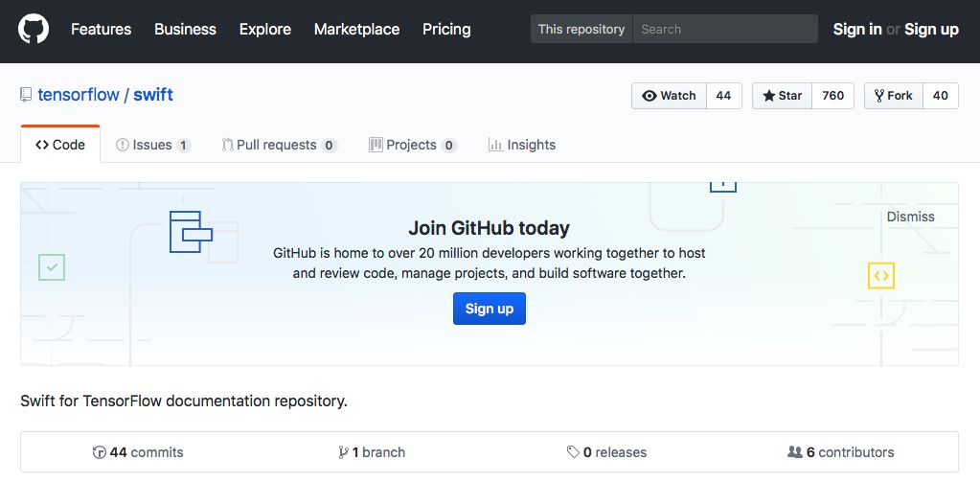Click the Insights bar graph icon

click(495, 145)
